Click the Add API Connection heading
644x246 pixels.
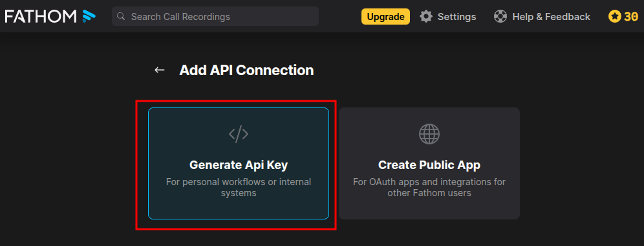(x=246, y=71)
